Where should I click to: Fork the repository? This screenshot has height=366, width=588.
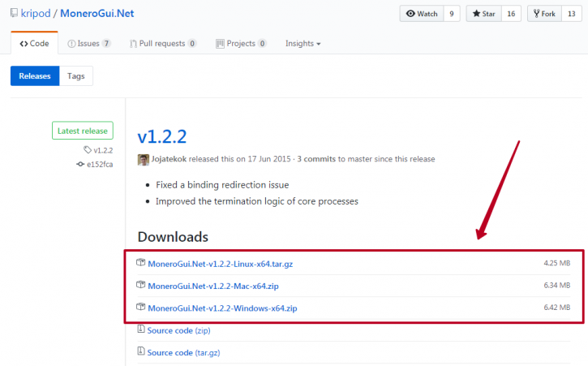coord(544,14)
